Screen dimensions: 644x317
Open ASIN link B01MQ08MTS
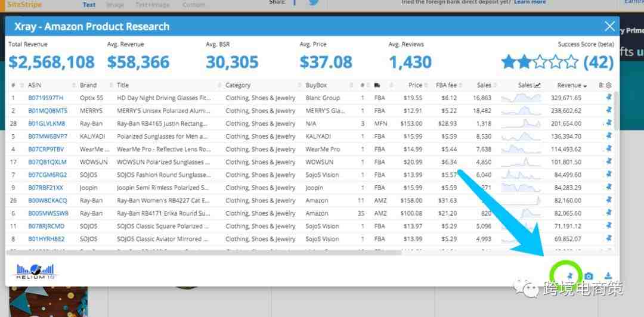47,111
